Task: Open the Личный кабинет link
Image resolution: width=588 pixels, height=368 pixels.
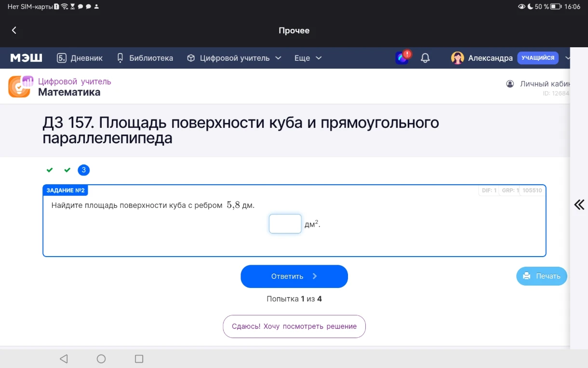Action: click(545, 83)
